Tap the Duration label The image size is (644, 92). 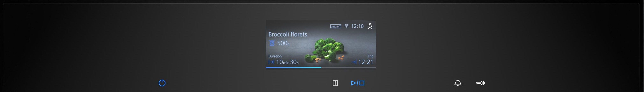(x=275, y=56)
